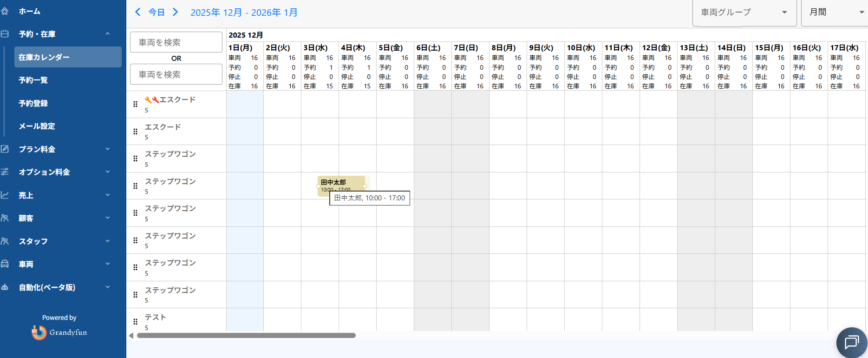The image size is (868, 358).
Task: Click the horizontal calendar scrollbar
Action: 246,336
